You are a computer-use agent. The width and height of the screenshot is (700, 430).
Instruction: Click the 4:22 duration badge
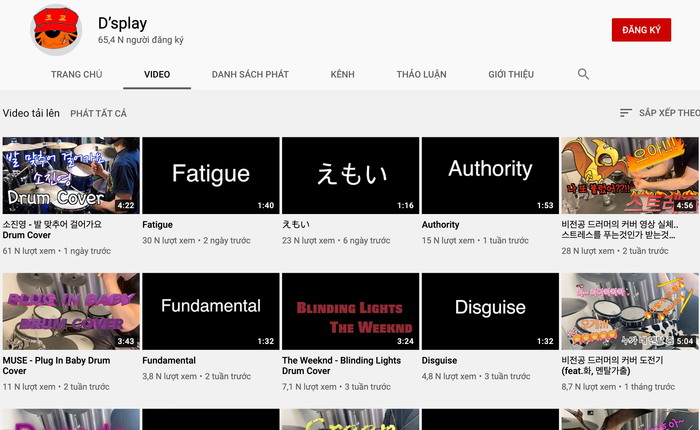pos(126,205)
